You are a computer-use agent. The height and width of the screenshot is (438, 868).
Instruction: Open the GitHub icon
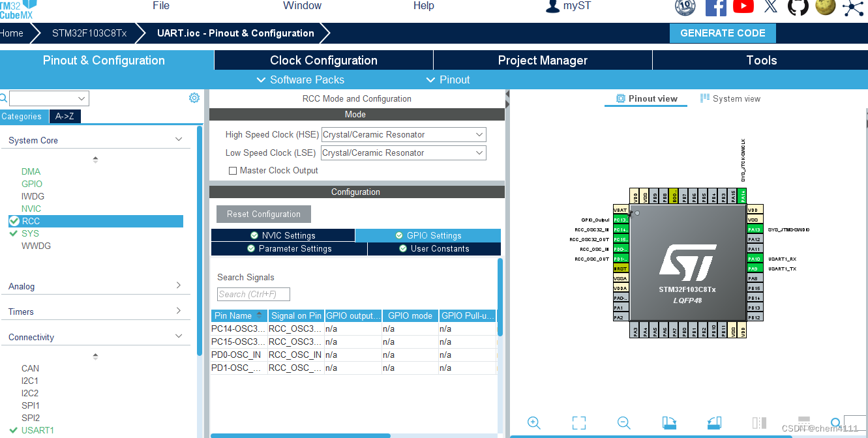[x=798, y=7]
